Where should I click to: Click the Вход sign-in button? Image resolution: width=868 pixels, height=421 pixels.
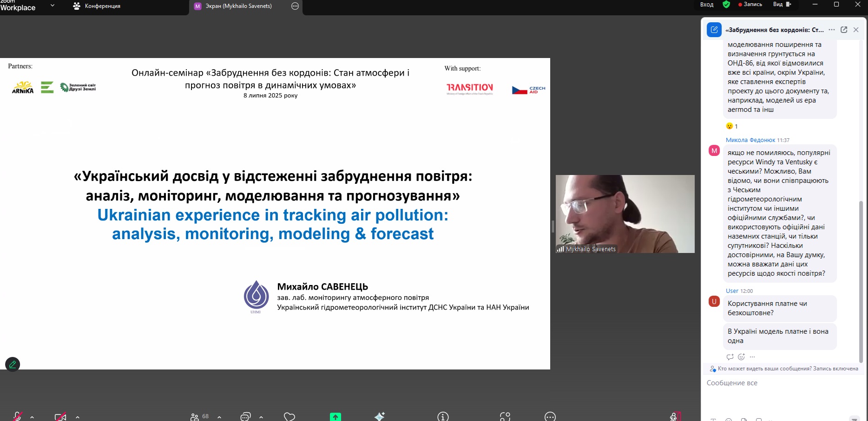[x=706, y=5]
